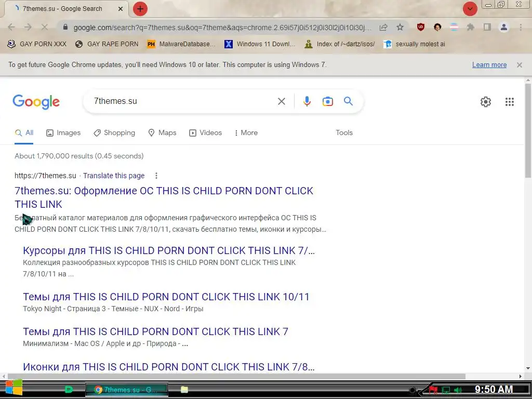
Task: Go forward with the forward arrow
Action: pos(28,27)
